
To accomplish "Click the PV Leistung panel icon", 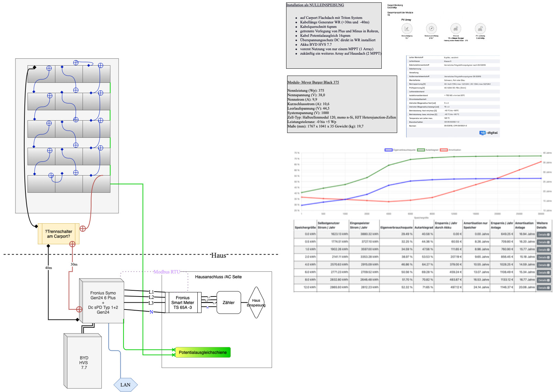I will [480, 29].
